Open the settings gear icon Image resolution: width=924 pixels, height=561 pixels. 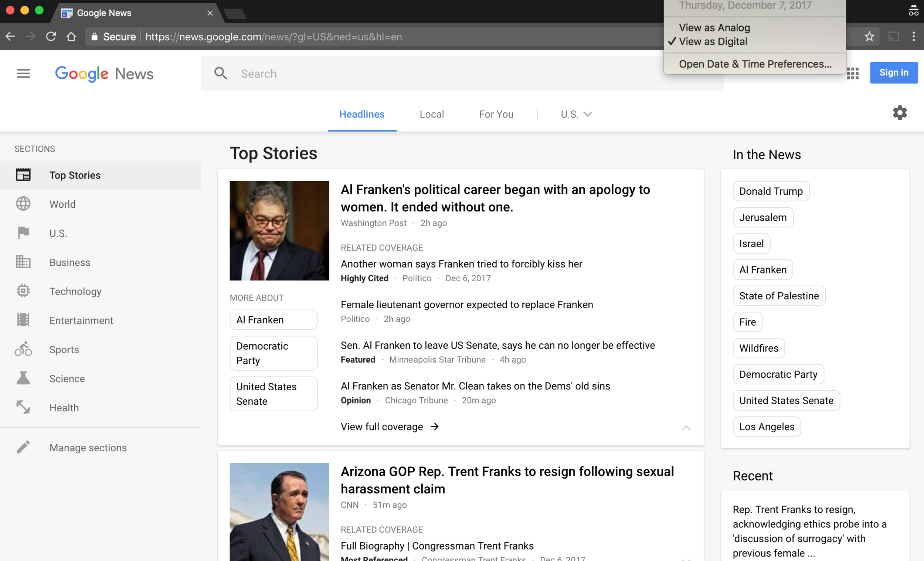(900, 112)
